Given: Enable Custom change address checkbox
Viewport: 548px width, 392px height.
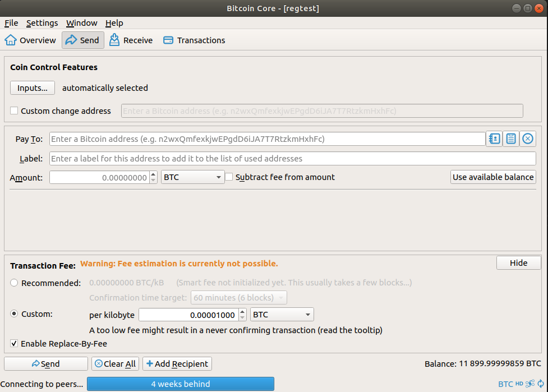Looking at the screenshot, I should pos(14,110).
